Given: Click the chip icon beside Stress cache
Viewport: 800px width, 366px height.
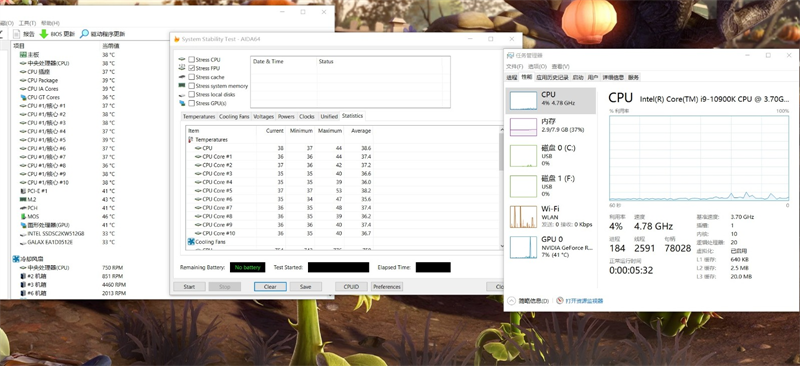Looking at the screenshot, I should [x=182, y=77].
